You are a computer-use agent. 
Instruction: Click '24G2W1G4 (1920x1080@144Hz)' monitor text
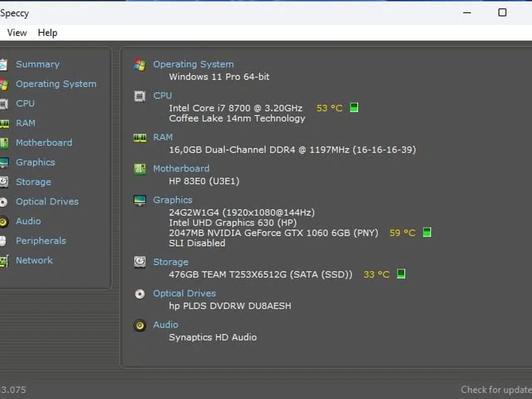click(242, 212)
